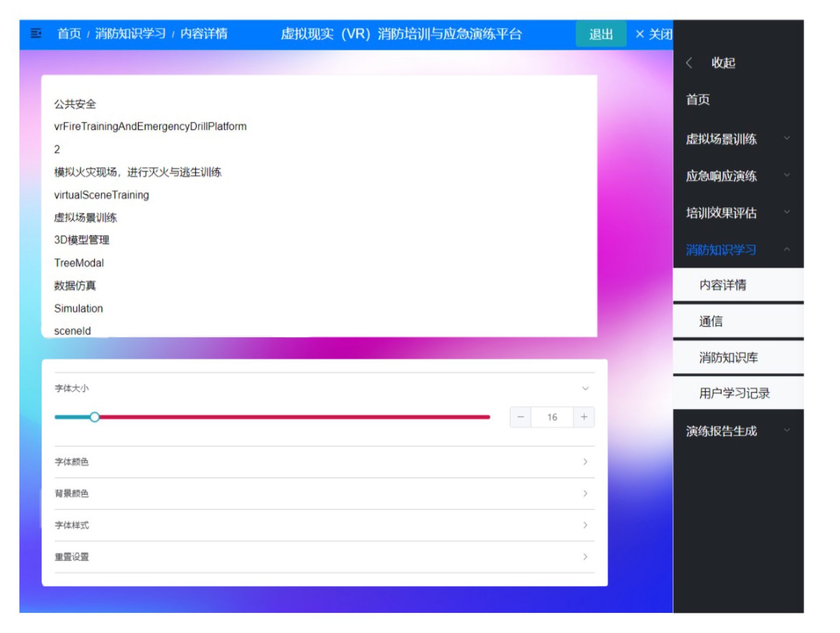Open the 通信 submenu item
840x633 pixels.
(x=711, y=322)
